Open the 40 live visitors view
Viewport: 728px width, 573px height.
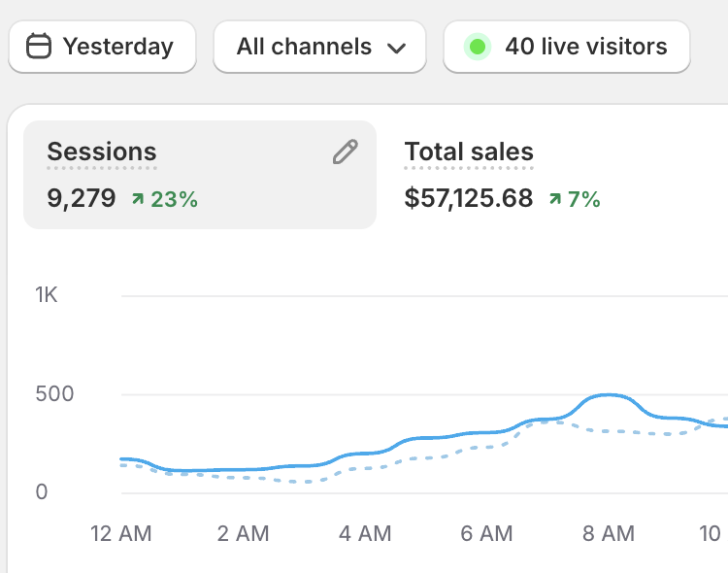pyautogui.click(x=567, y=47)
